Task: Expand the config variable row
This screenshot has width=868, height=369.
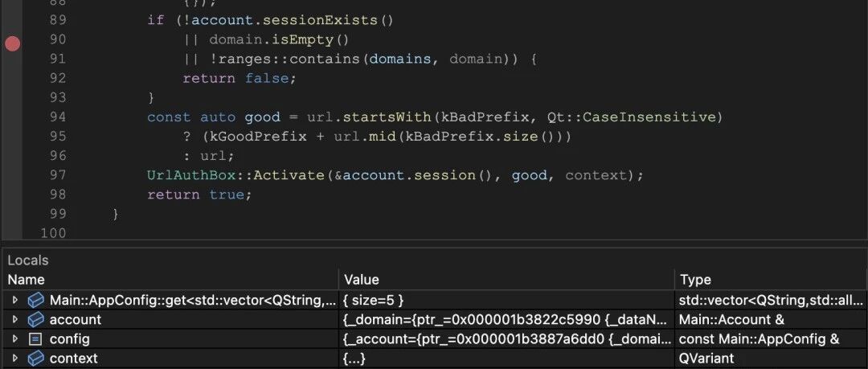Action: pyautogui.click(x=15, y=339)
